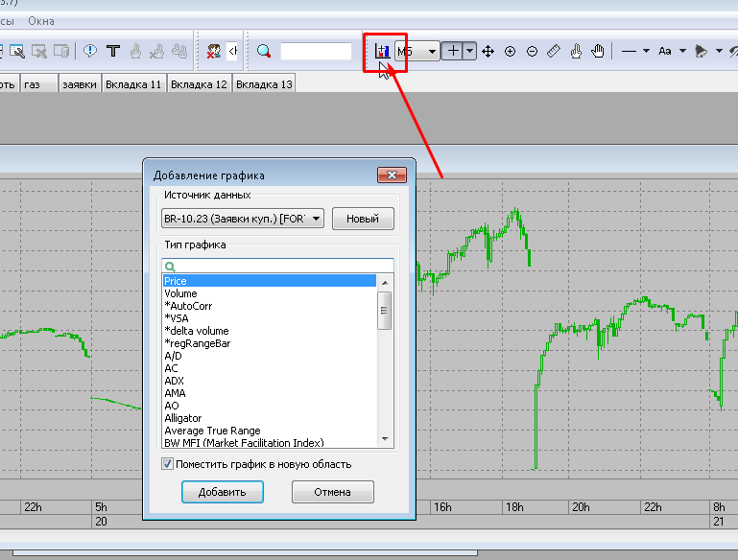Switch to the Вкладка 12 tab
738x560 pixels.
coord(199,84)
